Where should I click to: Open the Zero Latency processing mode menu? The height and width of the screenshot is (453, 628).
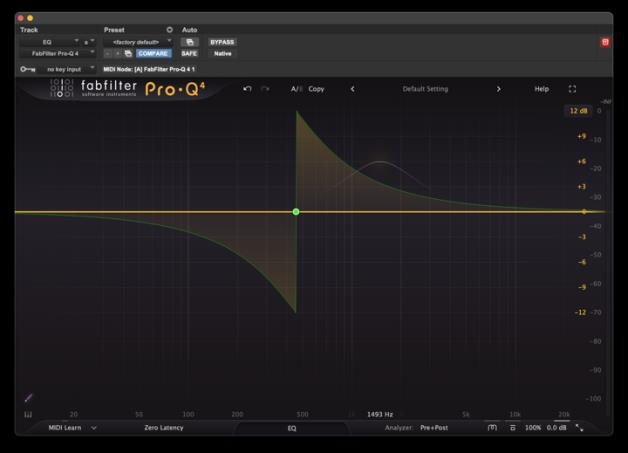coord(164,428)
